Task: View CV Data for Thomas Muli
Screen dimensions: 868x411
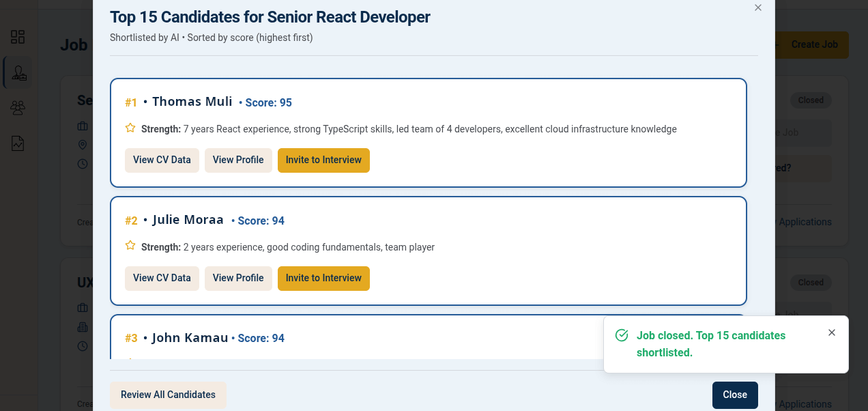Action: pyautogui.click(x=162, y=160)
